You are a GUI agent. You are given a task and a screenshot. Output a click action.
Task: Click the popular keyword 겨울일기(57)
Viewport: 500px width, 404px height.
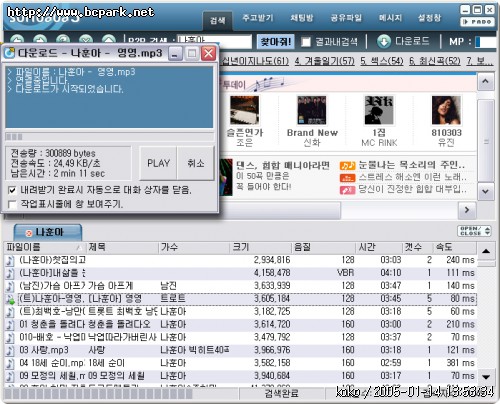(x=324, y=61)
